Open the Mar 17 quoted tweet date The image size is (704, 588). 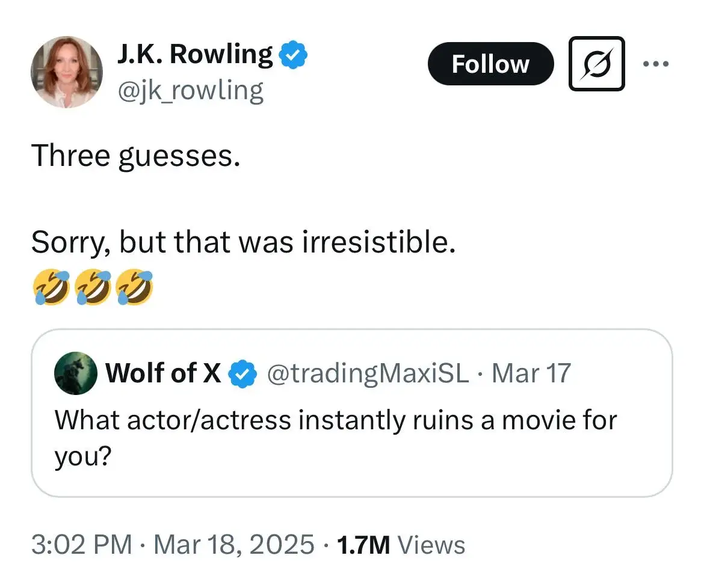tap(532, 373)
